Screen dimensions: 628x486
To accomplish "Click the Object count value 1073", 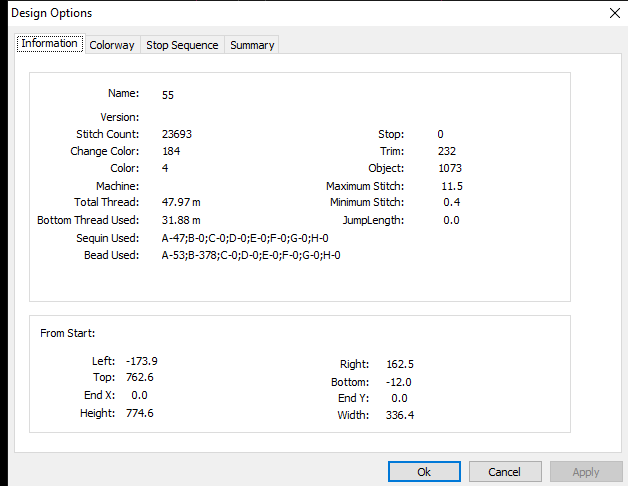I will tap(450, 168).
